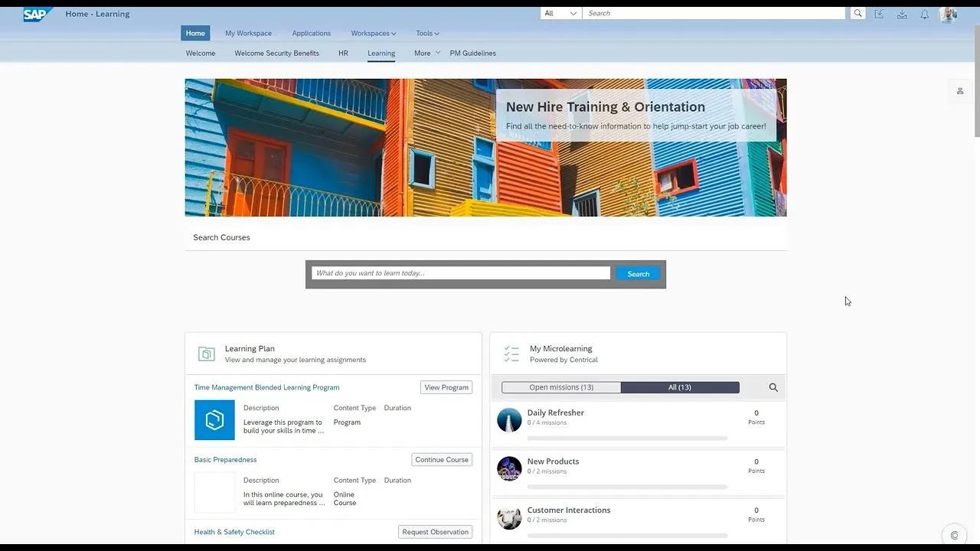Go to My Workspace tab
Image resolution: width=980 pixels, height=551 pixels.
click(248, 34)
